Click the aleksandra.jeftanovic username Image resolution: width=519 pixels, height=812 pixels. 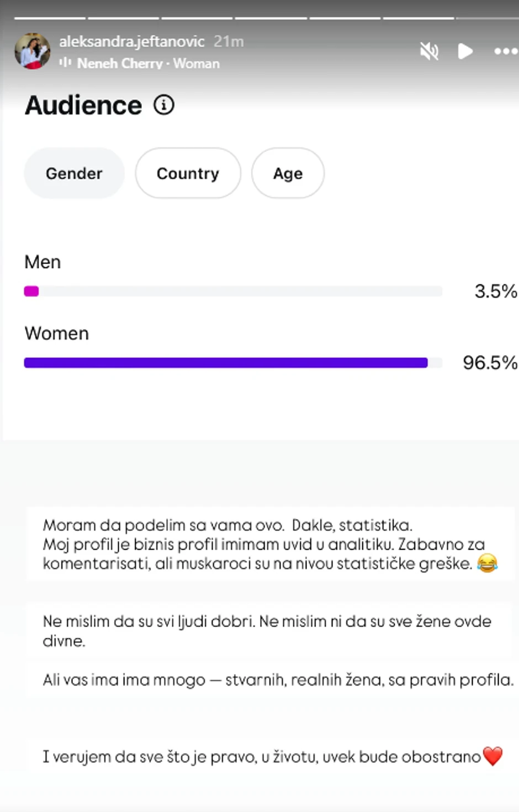pyautogui.click(x=131, y=41)
